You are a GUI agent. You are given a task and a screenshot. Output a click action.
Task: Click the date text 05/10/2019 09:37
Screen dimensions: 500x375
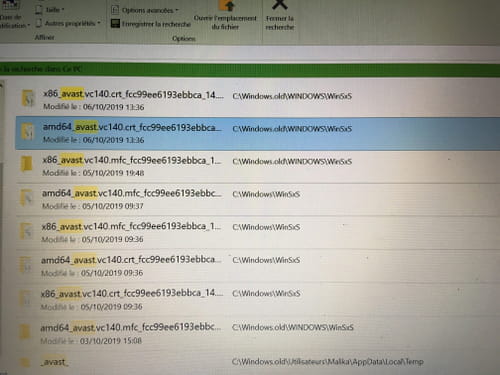113,206
